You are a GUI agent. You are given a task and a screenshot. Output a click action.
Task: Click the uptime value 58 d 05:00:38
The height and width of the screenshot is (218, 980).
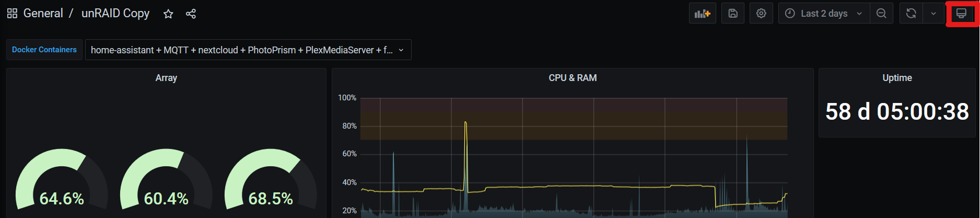click(x=897, y=111)
